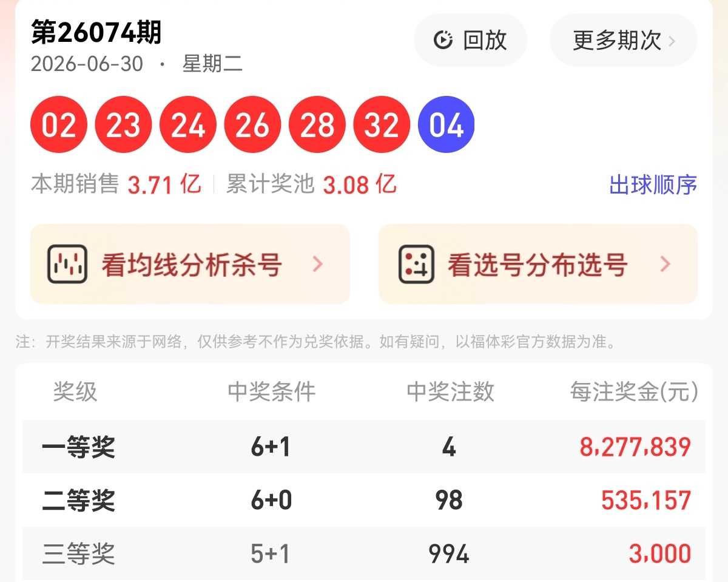Viewport: 728px width, 582px height.
Task: Select red ball number 23
Action: point(123,124)
